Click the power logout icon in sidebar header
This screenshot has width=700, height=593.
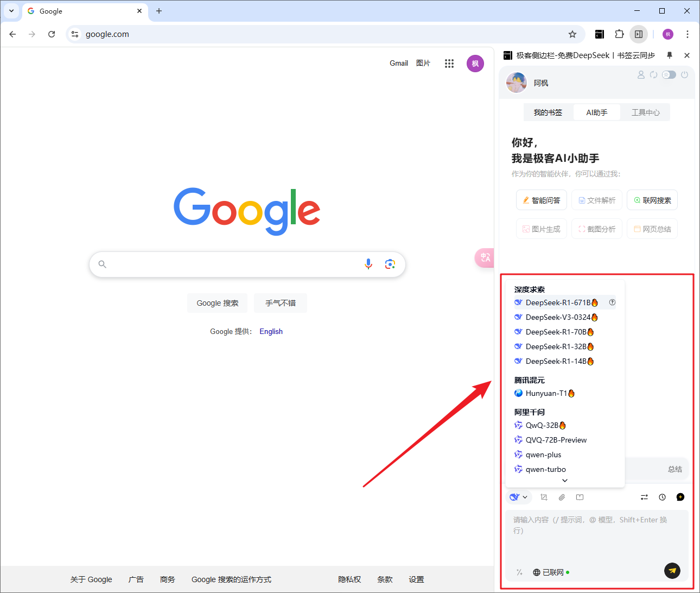(x=684, y=75)
